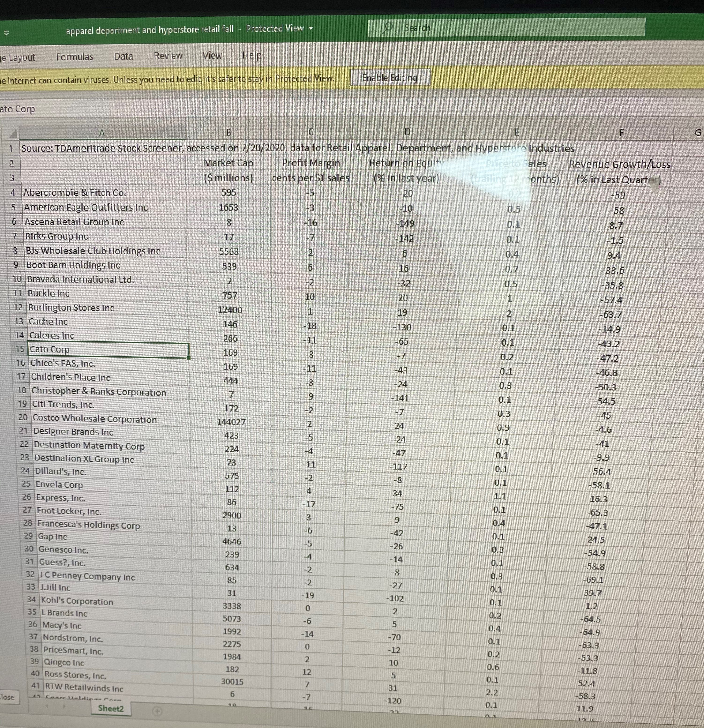Open the Review ribbon tab
Viewport: 704px width, 728px height.
tap(168, 56)
